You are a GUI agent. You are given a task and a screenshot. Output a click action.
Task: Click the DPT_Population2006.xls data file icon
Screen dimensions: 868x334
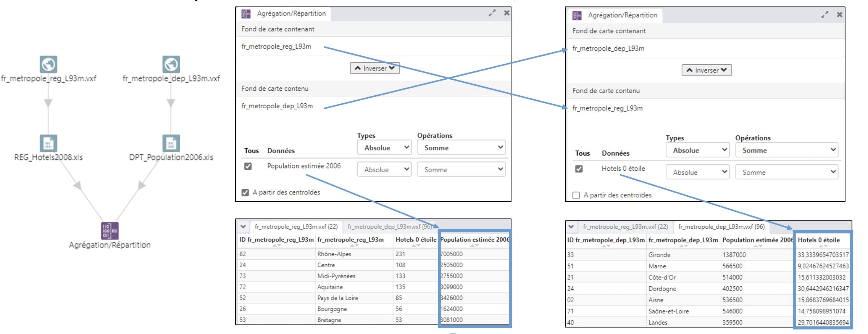coord(171,143)
